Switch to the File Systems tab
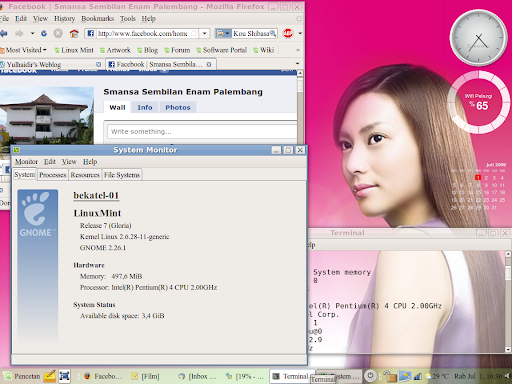This screenshot has width=512, height=384. pyautogui.click(x=122, y=175)
